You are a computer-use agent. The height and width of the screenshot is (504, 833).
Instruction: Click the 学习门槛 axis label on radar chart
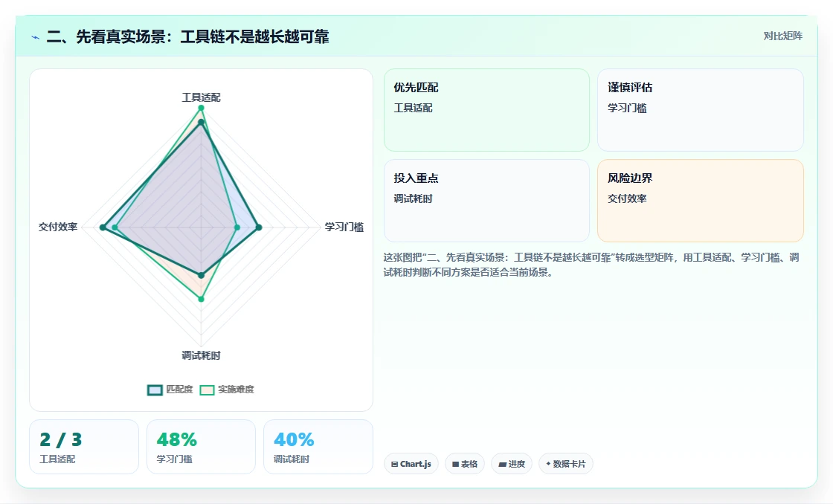tap(344, 227)
